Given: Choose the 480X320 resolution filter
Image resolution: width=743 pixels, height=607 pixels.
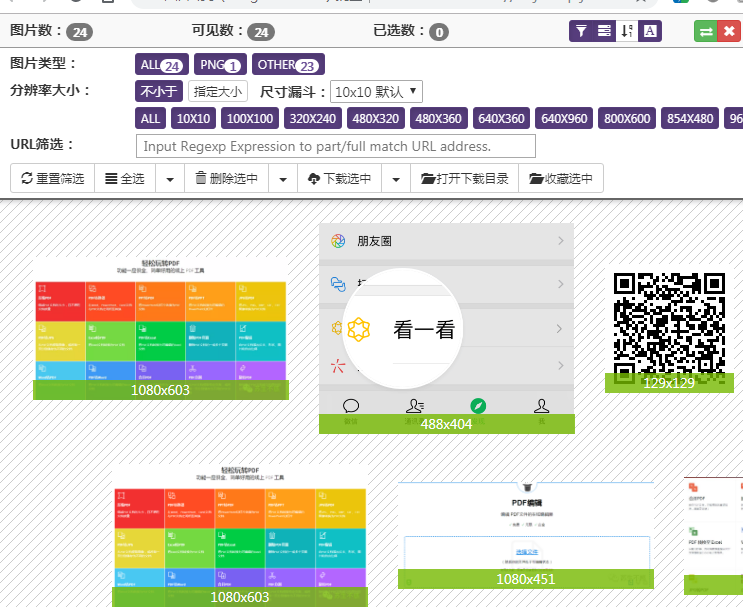Looking at the screenshot, I should click(x=376, y=118).
